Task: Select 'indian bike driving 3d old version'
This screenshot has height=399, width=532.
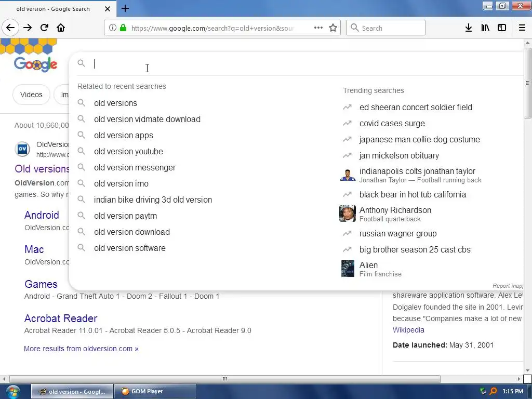Action: coord(153,200)
